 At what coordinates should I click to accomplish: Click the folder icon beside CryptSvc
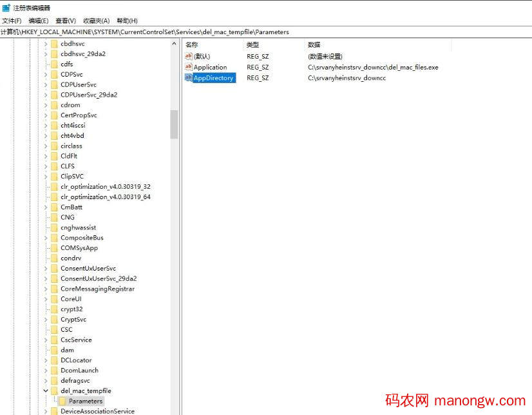54,319
